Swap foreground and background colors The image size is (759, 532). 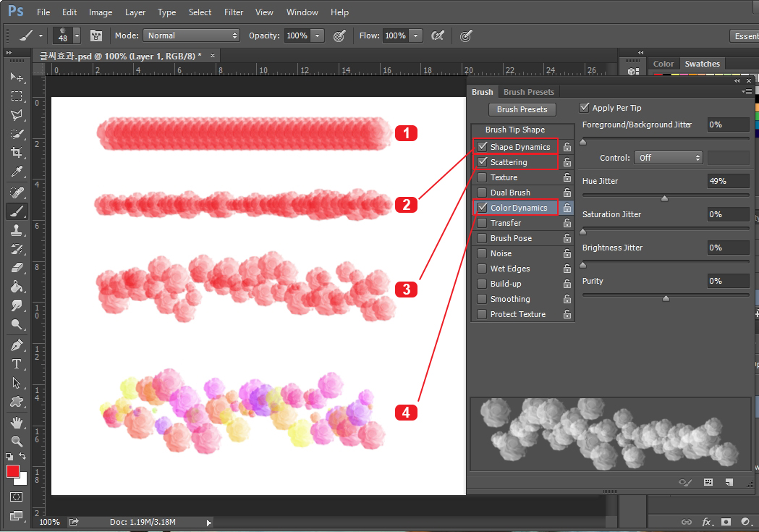[x=22, y=456]
